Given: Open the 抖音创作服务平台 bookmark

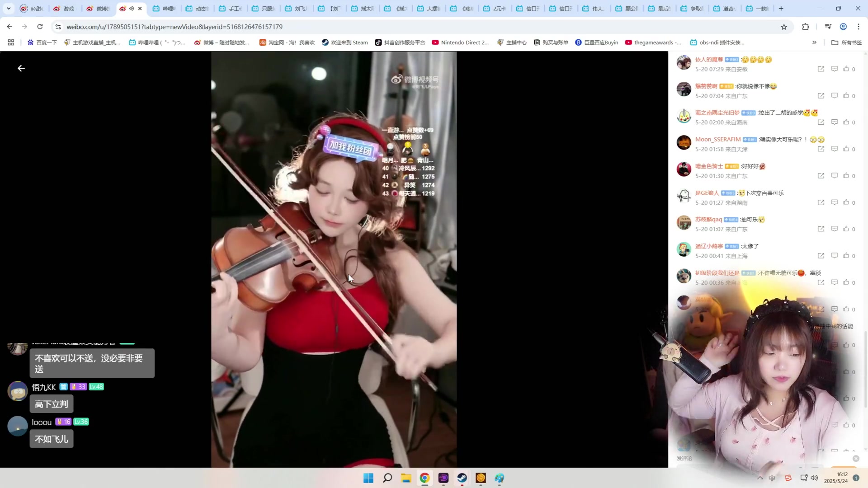Looking at the screenshot, I should 400,42.
